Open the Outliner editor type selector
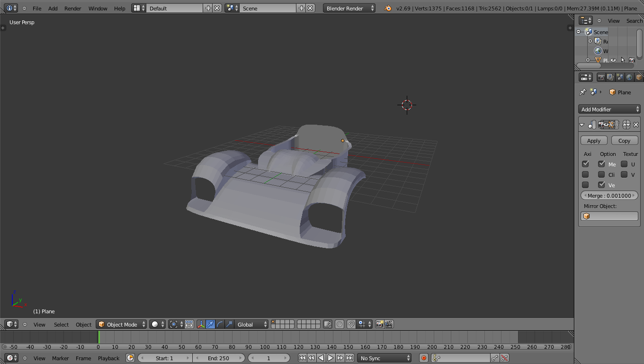The height and width of the screenshot is (364, 644). coord(586,20)
